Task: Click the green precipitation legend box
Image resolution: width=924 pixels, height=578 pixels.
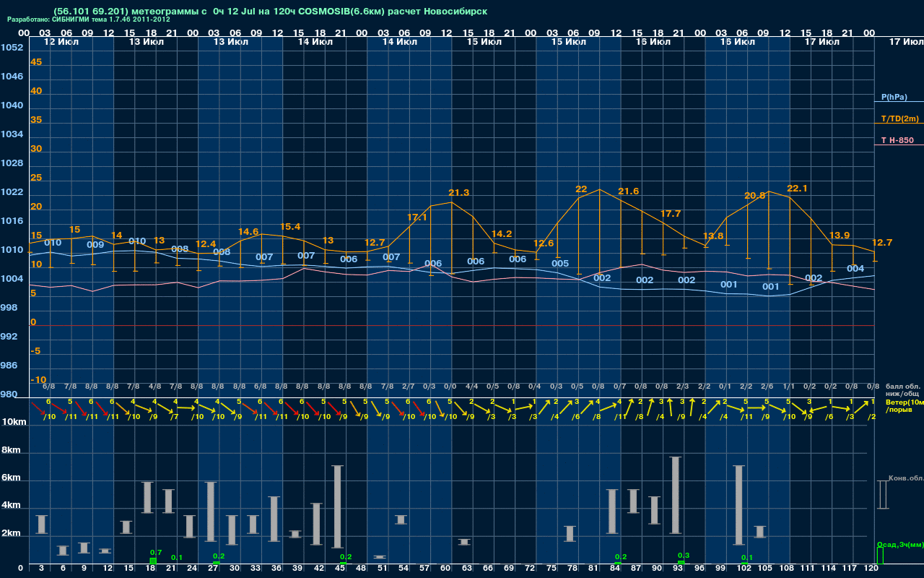Action: point(879,556)
